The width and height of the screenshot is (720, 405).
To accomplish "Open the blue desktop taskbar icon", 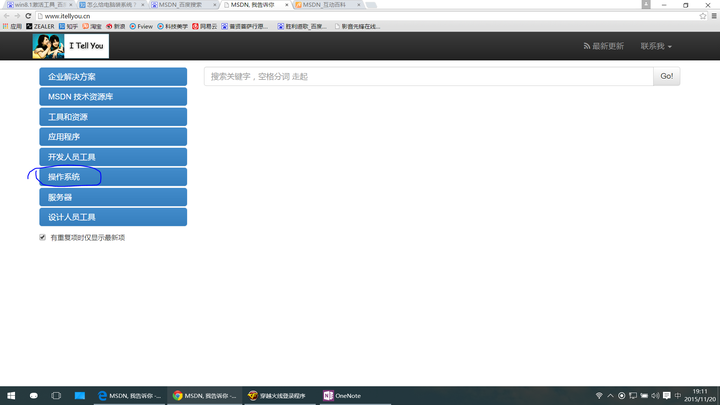I will pyautogui.click(x=79, y=395).
